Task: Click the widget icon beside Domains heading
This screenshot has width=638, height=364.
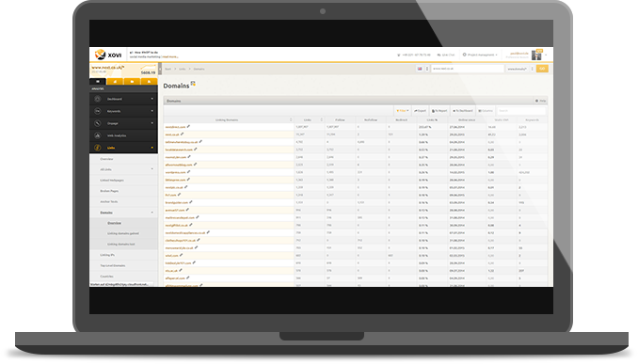Action: pos(193,84)
